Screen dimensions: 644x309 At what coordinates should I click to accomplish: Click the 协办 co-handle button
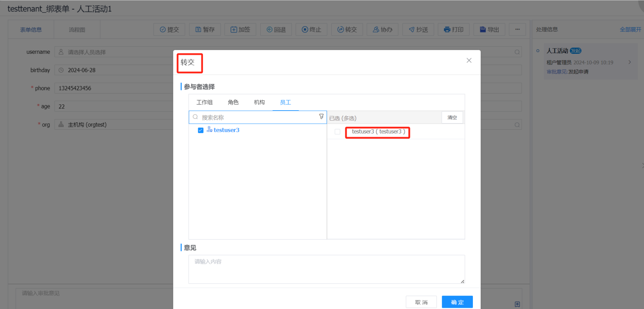pyautogui.click(x=382, y=29)
